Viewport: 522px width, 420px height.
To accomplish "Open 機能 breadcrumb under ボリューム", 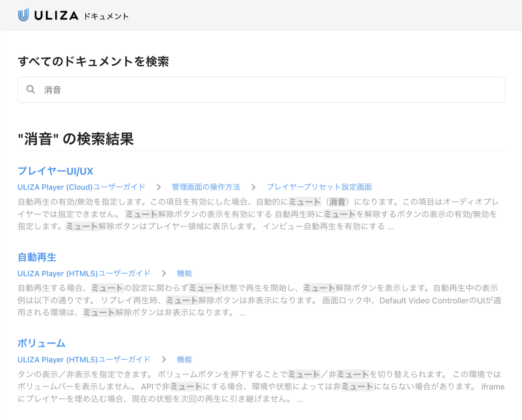I will point(184,360).
